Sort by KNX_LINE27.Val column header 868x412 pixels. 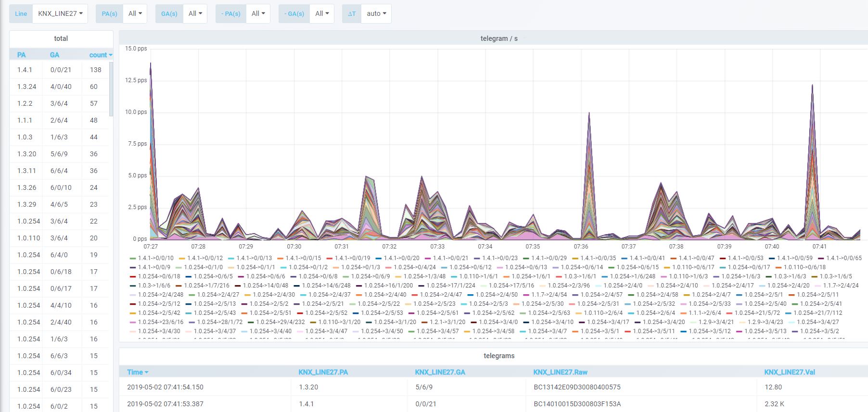(x=790, y=372)
